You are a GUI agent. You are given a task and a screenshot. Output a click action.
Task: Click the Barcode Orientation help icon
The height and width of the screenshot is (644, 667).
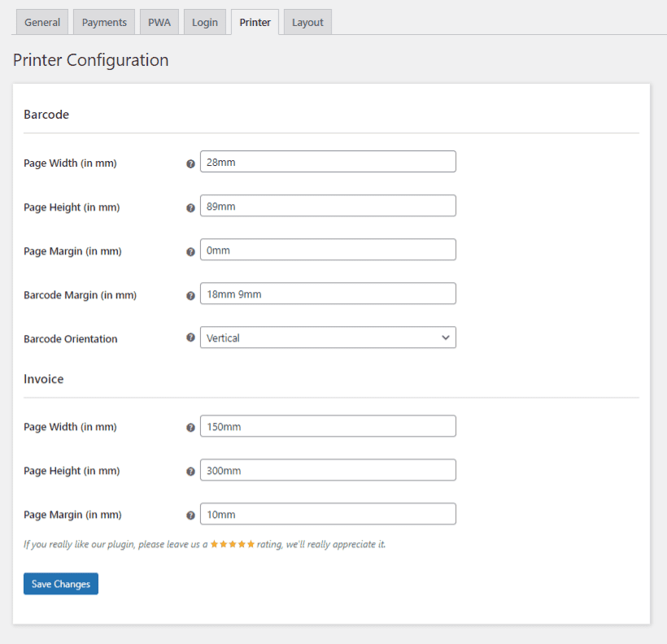[x=190, y=337]
